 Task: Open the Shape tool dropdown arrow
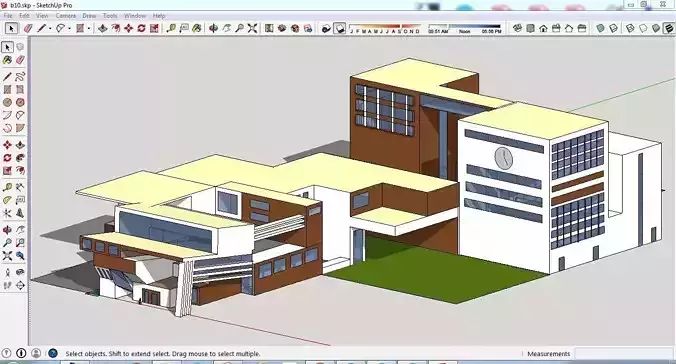pyautogui.click(x=89, y=29)
